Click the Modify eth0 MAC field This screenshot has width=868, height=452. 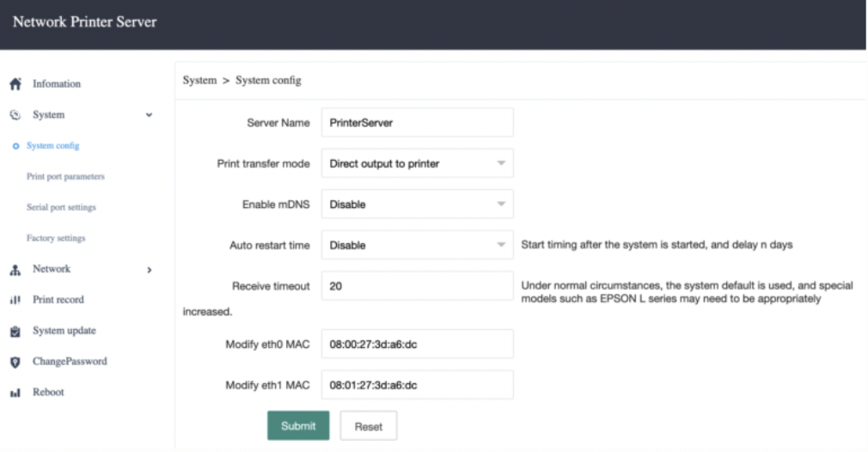coord(417,345)
